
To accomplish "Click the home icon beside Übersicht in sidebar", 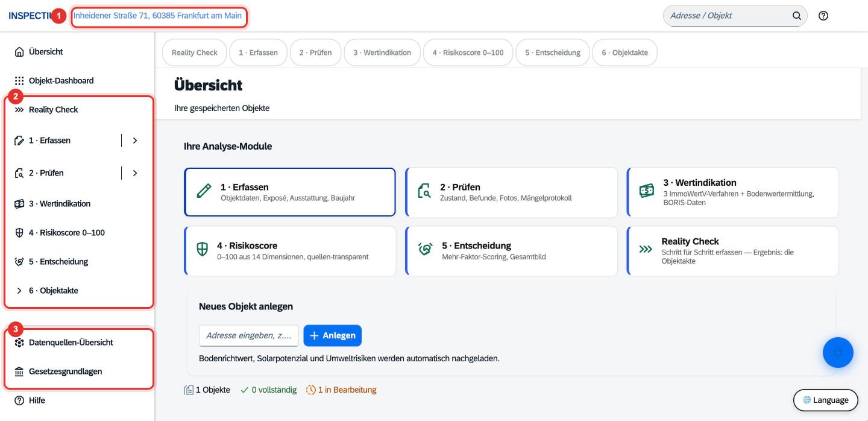I will pyautogui.click(x=19, y=52).
